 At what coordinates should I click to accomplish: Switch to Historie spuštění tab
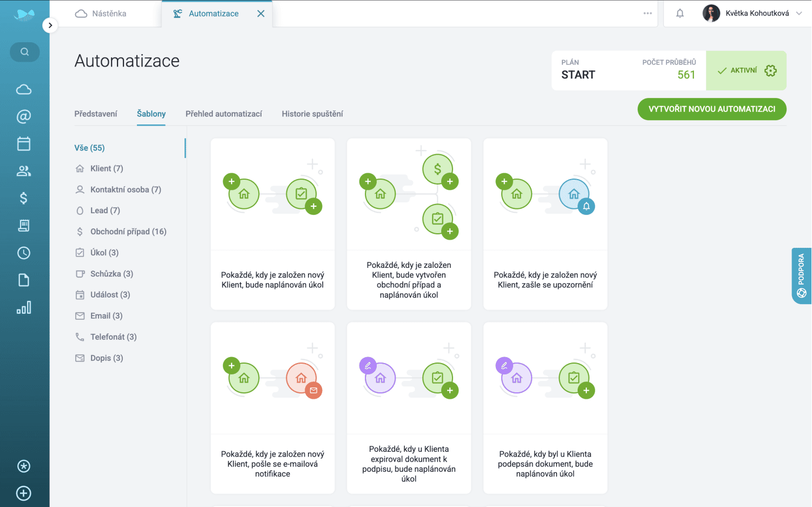point(312,114)
